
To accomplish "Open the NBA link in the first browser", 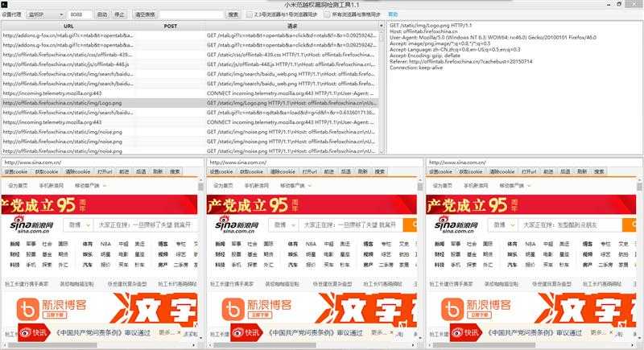I will (105, 244).
